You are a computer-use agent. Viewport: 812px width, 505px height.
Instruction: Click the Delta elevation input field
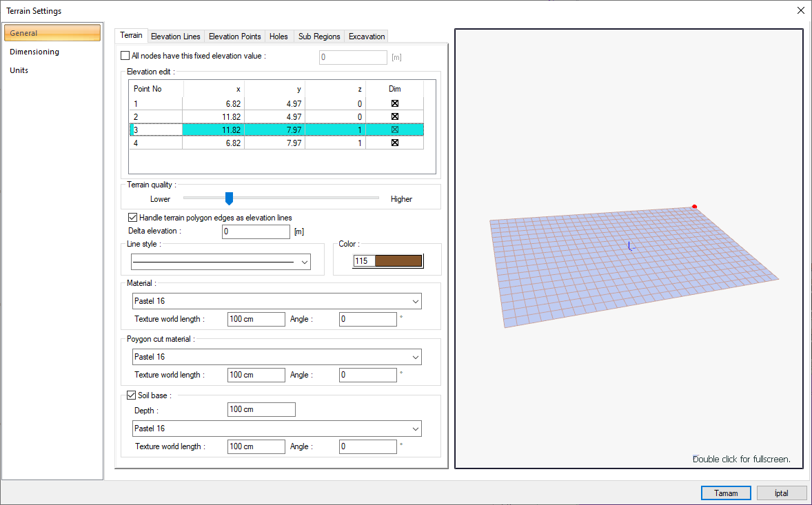(x=256, y=231)
